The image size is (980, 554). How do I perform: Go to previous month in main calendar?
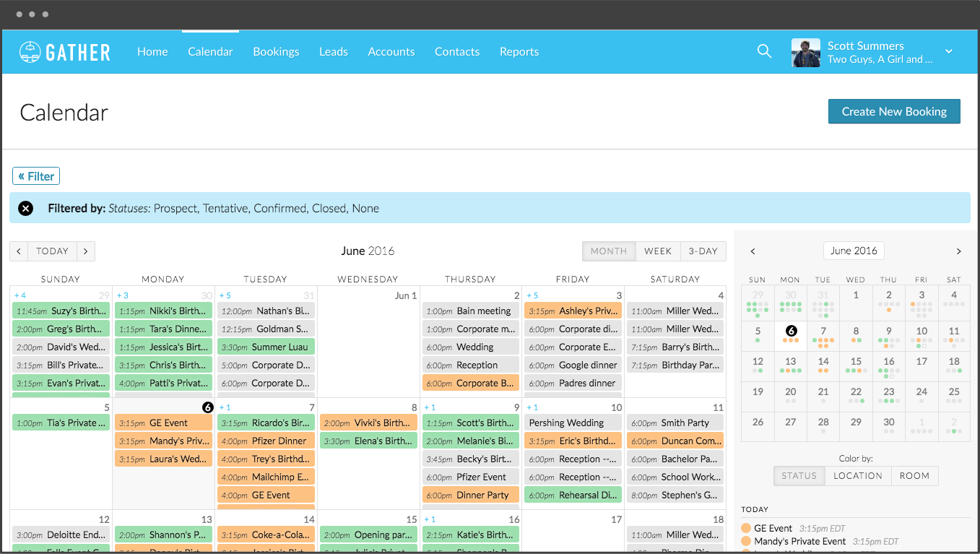tap(19, 251)
